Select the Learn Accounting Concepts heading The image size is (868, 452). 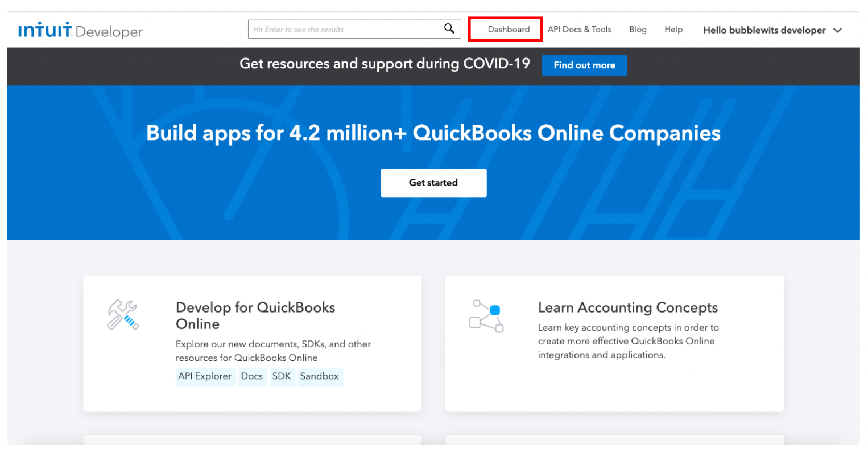tap(628, 307)
